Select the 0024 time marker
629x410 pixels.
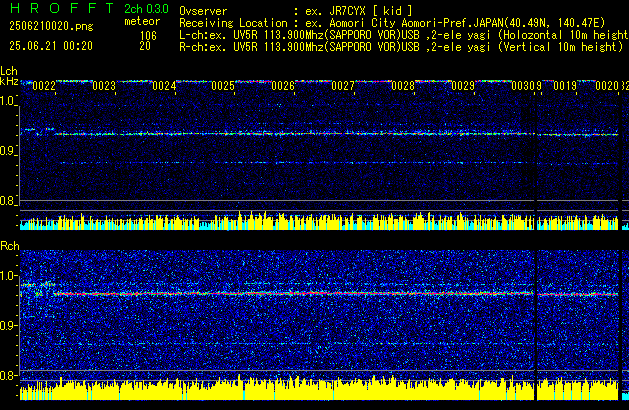click(x=164, y=86)
